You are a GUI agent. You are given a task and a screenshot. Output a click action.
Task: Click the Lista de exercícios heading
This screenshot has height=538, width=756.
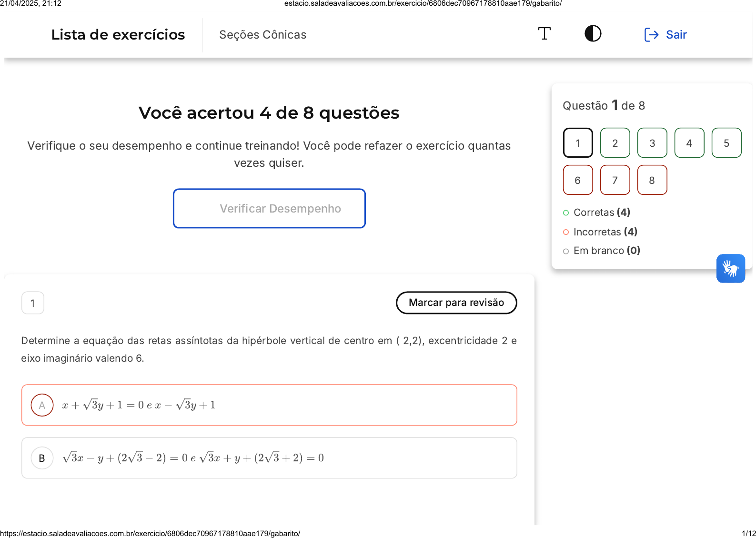click(118, 35)
